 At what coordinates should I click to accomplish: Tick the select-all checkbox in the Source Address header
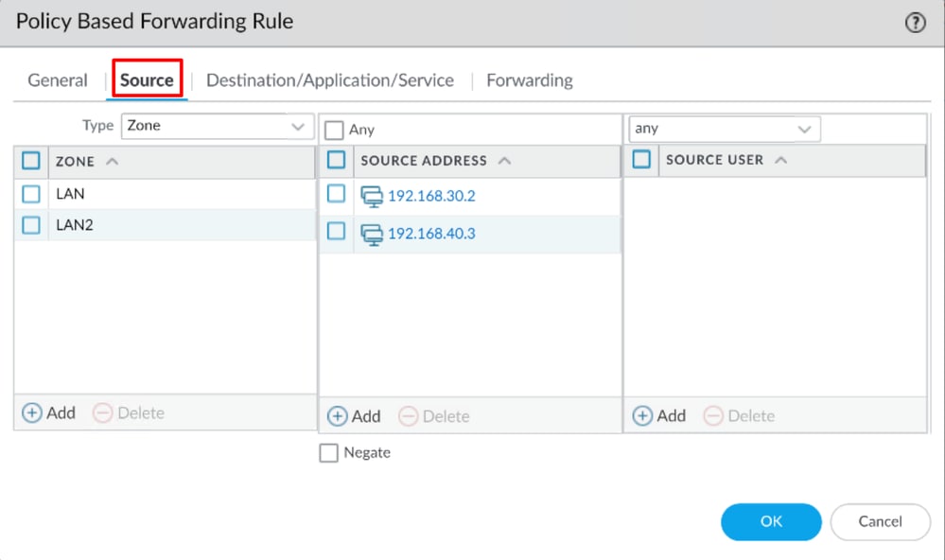337,160
